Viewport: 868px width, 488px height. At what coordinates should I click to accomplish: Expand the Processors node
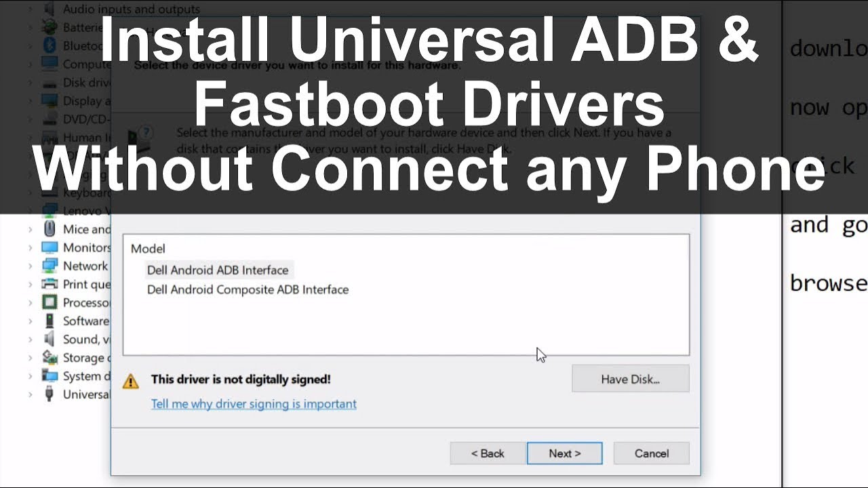(31, 302)
